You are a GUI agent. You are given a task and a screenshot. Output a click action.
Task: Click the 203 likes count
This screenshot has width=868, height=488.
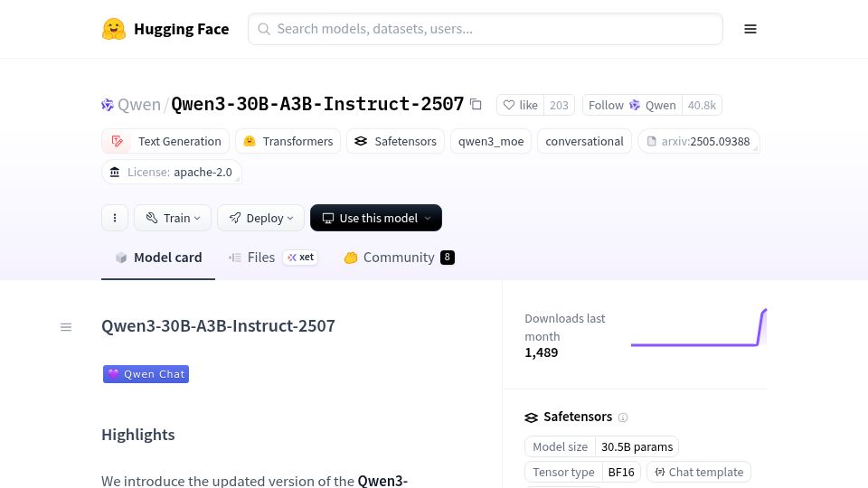click(559, 105)
